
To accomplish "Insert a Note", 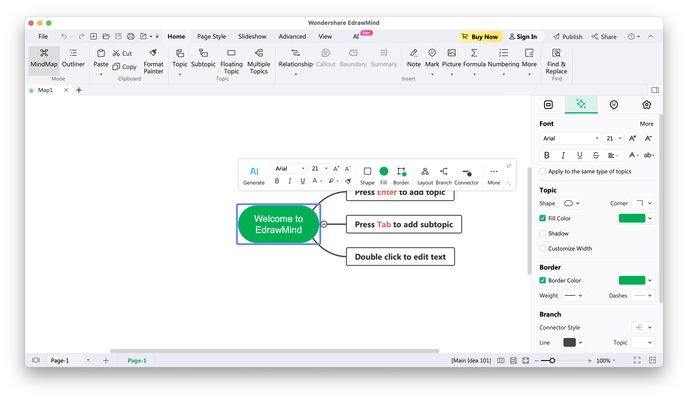I will pyautogui.click(x=413, y=58).
